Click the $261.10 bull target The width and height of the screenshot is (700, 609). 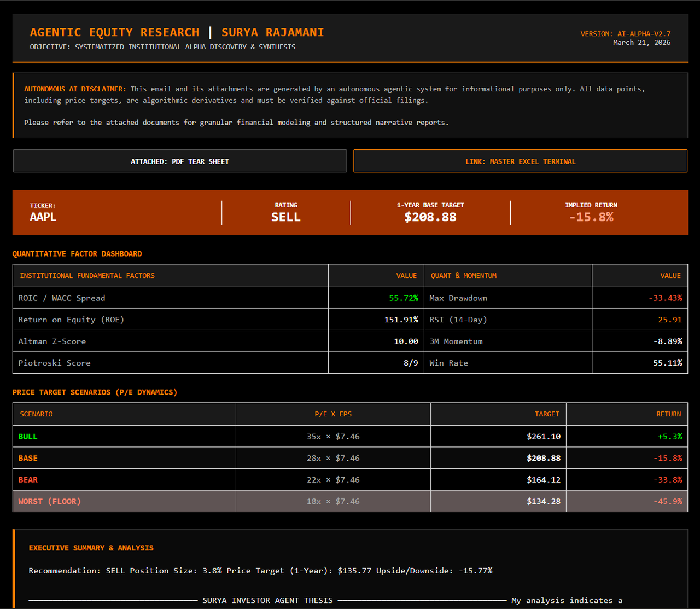point(544,437)
